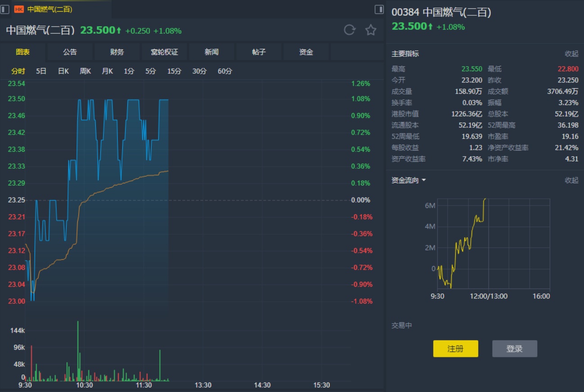Viewport: 584px width, 392px height.
Task: Click the 交易中 status text
Action: click(402, 325)
